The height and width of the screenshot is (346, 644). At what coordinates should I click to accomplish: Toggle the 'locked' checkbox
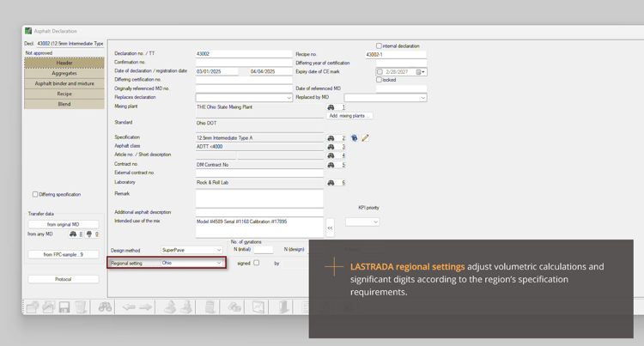point(379,80)
